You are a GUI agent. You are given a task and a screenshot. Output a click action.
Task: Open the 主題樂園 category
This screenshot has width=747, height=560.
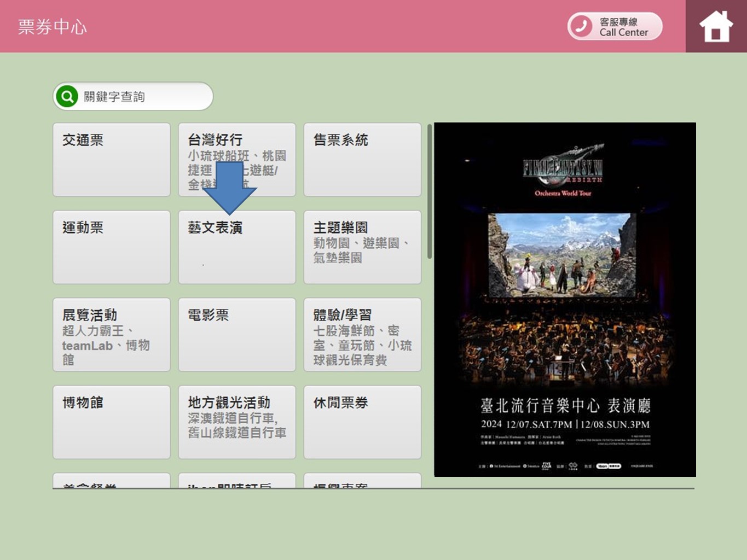[362, 247]
